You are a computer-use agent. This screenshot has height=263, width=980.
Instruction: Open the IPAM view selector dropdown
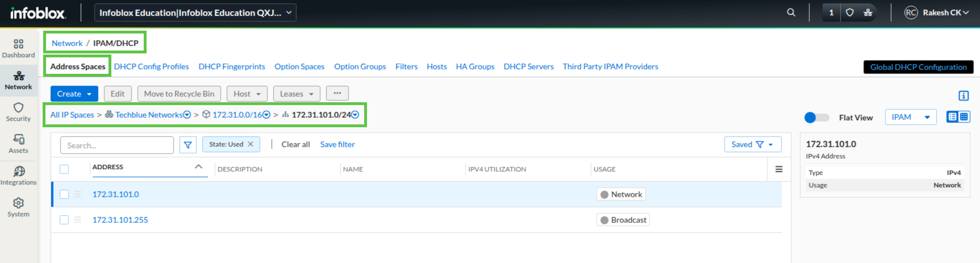tap(910, 117)
